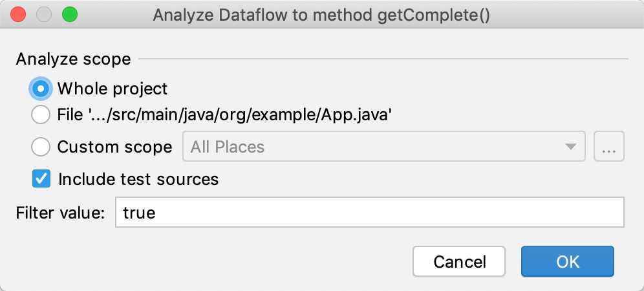The height and width of the screenshot is (291, 644).
Task: Select the Whole project radio button
Action: [41, 89]
